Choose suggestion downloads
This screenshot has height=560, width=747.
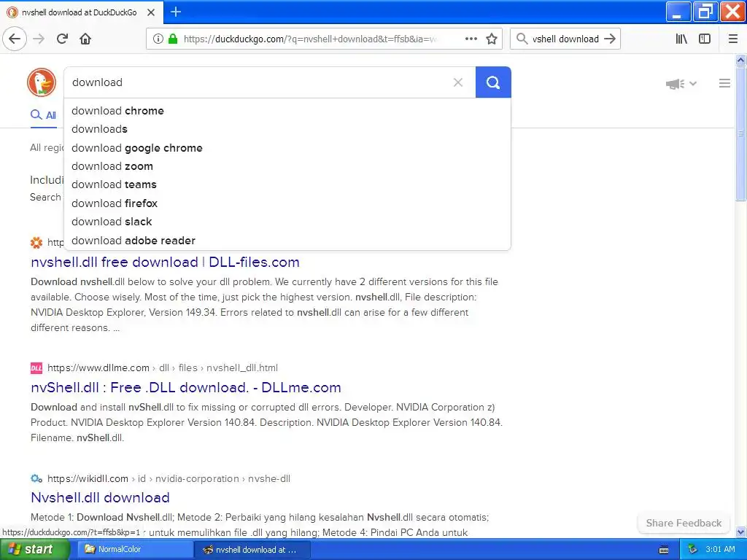(287, 129)
